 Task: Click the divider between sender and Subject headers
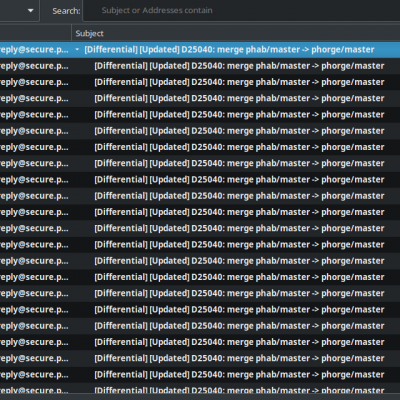click(x=71, y=33)
